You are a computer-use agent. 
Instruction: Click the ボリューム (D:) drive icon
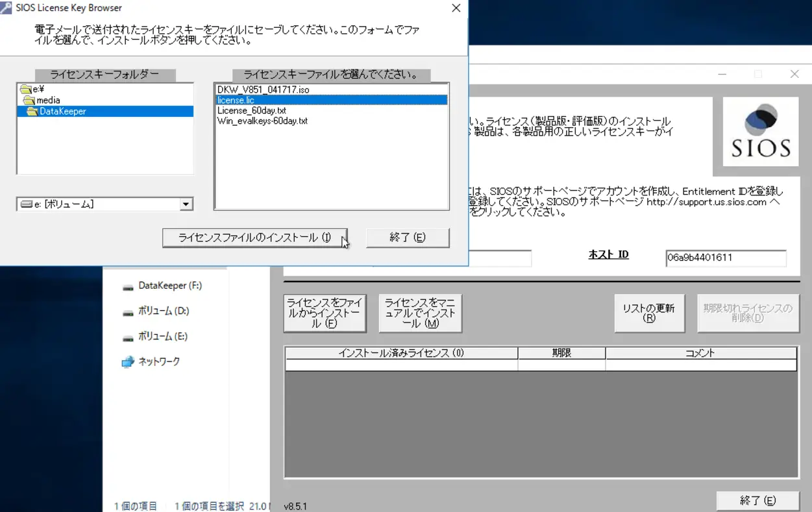tap(127, 311)
